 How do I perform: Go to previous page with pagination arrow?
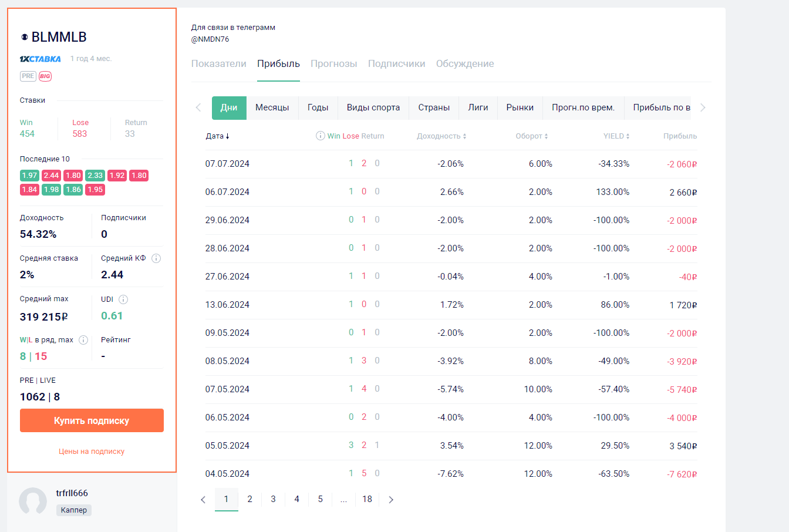point(203,500)
